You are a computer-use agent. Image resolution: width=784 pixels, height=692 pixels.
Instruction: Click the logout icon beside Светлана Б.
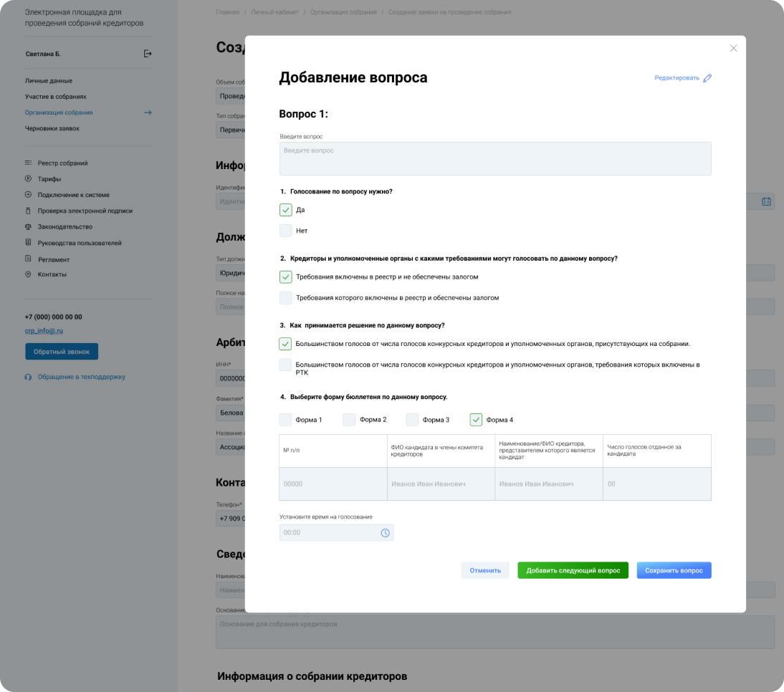(148, 54)
